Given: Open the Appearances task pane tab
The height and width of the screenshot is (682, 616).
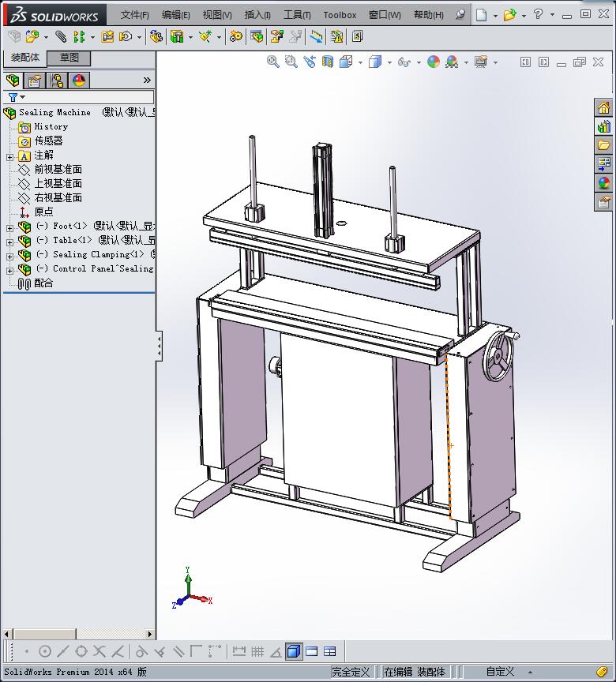Looking at the screenshot, I should click(x=604, y=183).
